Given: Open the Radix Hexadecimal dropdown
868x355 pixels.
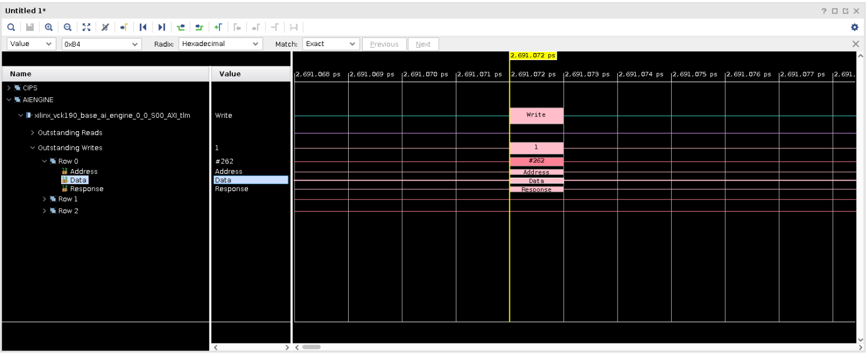Looking at the screenshot, I should point(221,44).
